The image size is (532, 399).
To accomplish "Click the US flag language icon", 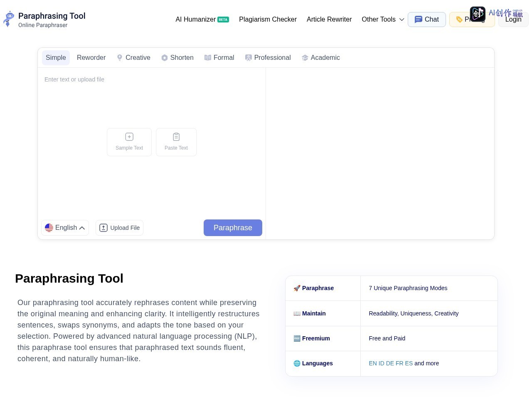I will point(49,228).
